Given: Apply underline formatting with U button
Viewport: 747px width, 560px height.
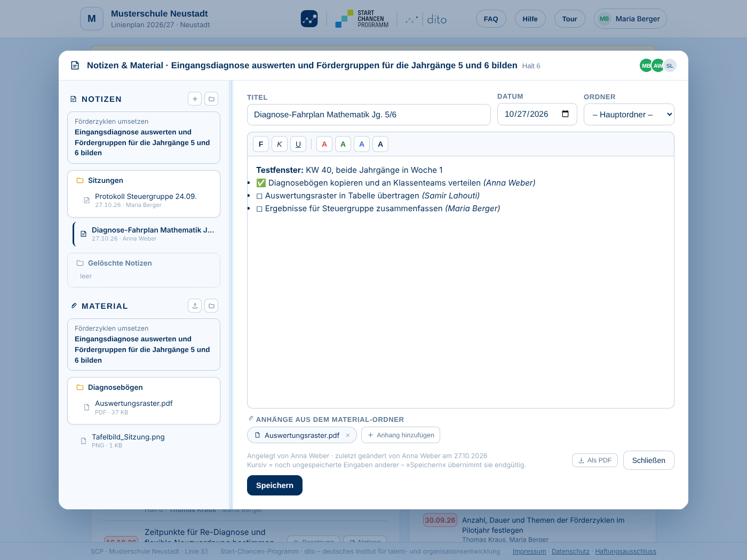Looking at the screenshot, I should tap(298, 144).
